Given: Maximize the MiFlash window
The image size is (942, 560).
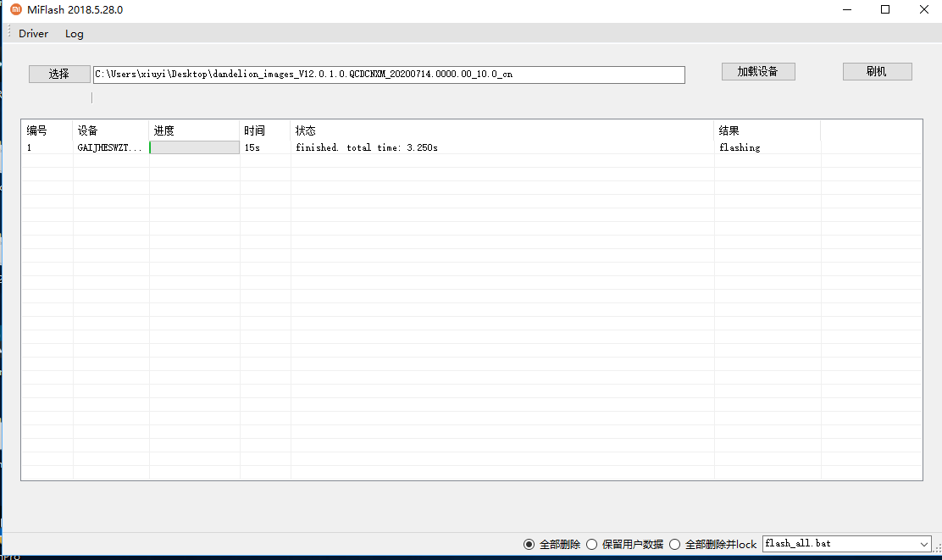Looking at the screenshot, I should coord(885,9).
